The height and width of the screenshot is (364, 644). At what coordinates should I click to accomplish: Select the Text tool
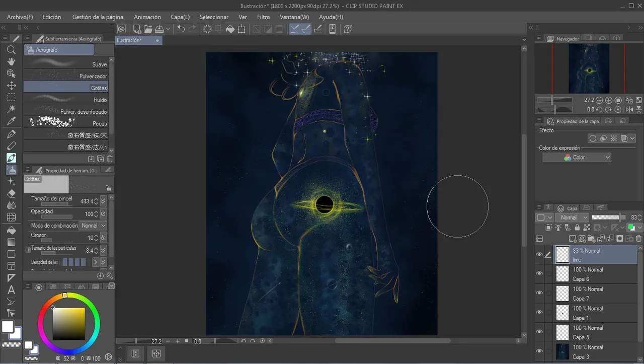[x=11, y=290]
